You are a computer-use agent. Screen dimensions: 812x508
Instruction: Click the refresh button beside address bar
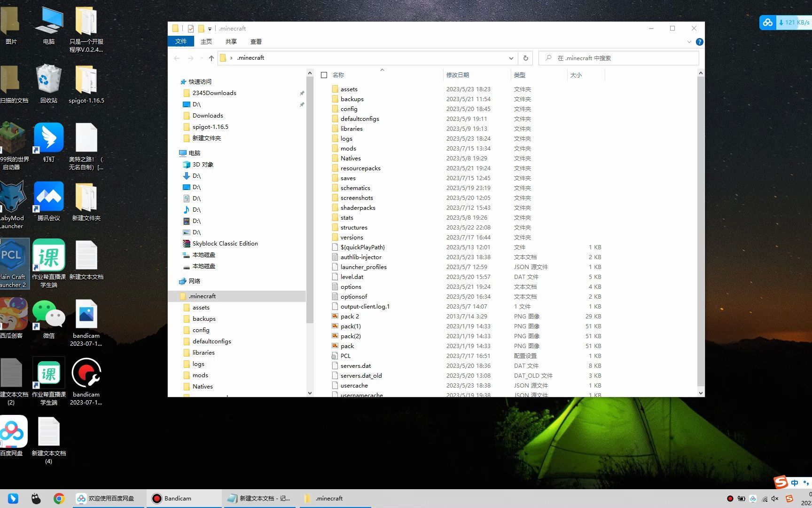tap(526, 58)
